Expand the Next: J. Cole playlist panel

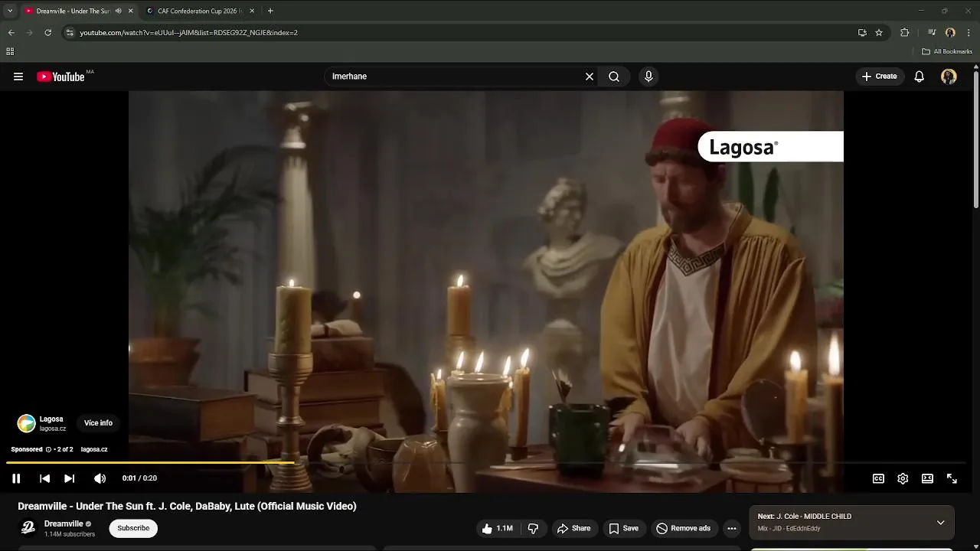(x=940, y=523)
